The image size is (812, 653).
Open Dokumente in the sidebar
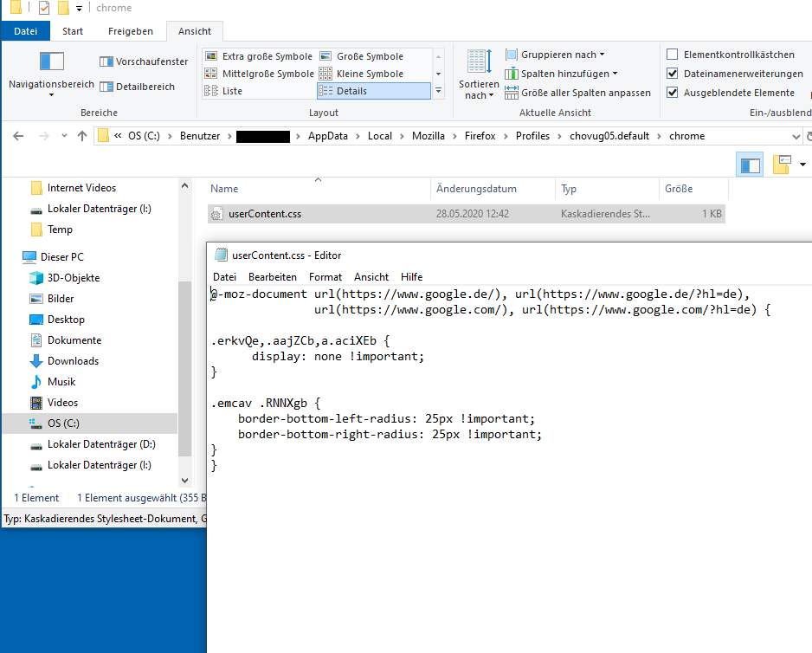65,340
